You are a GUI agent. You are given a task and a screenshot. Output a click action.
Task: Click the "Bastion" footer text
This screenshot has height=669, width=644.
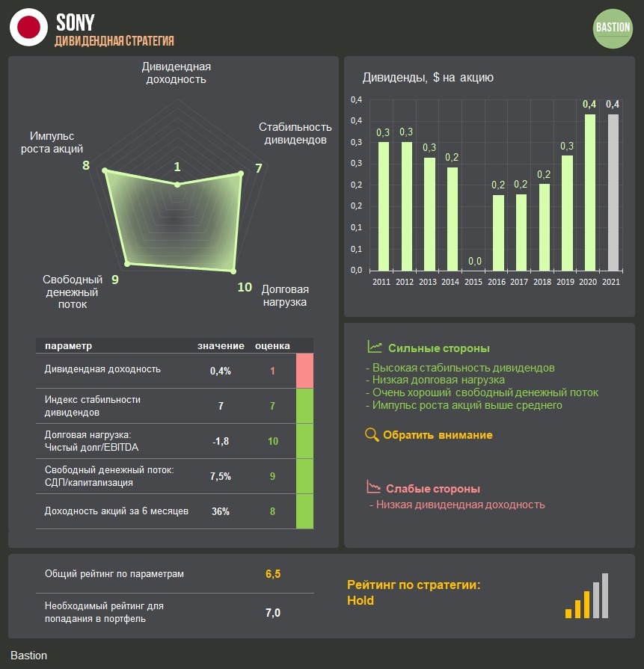(28, 656)
